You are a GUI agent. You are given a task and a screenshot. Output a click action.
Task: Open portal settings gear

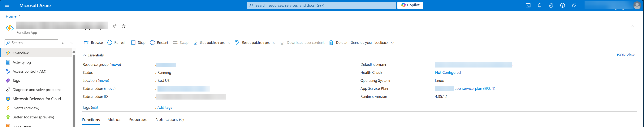(551, 6)
